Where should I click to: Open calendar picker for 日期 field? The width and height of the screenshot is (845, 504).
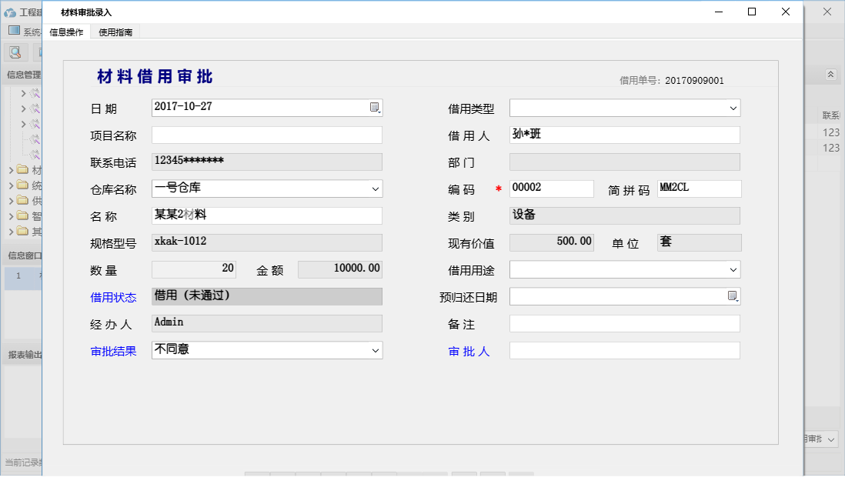point(375,107)
